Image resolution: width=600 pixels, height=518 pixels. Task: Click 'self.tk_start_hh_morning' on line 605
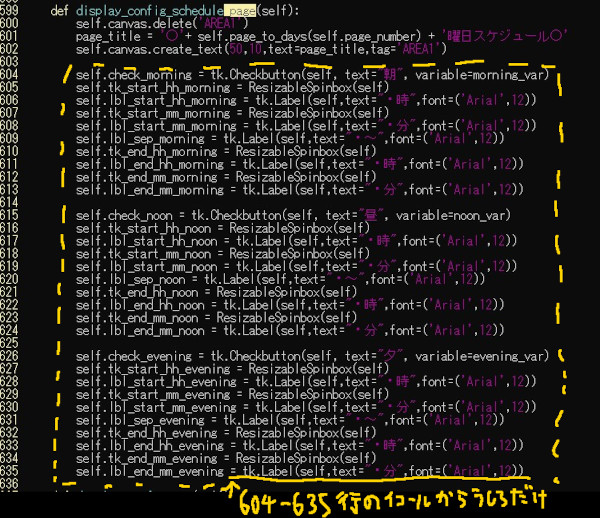(153, 88)
